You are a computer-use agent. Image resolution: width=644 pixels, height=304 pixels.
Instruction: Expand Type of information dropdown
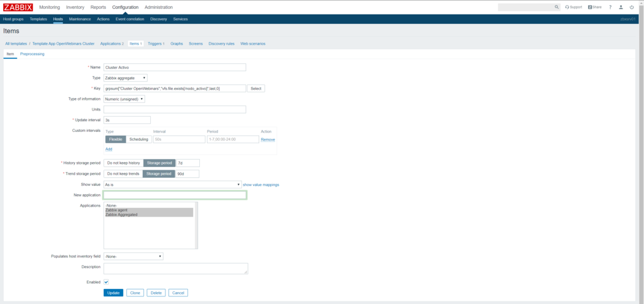(x=125, y=99)
